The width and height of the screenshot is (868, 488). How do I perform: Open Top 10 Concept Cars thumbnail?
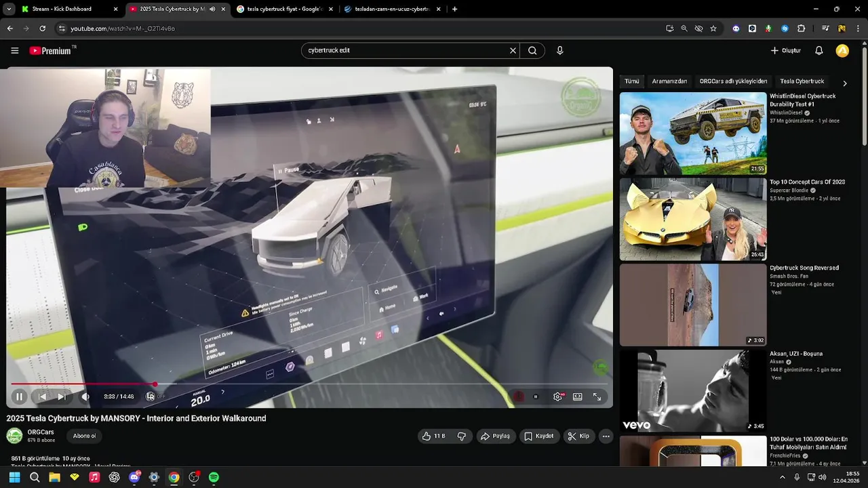tap(693, 220)
